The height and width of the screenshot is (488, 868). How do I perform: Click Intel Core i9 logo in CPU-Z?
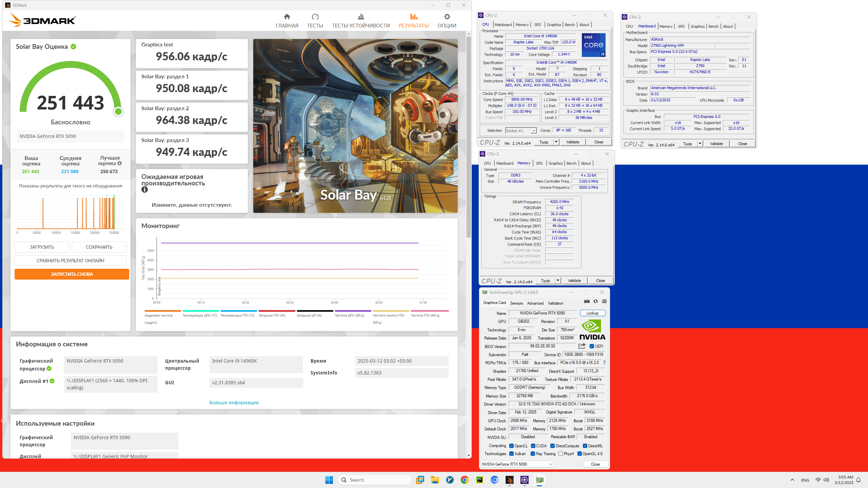pos(593,45)
